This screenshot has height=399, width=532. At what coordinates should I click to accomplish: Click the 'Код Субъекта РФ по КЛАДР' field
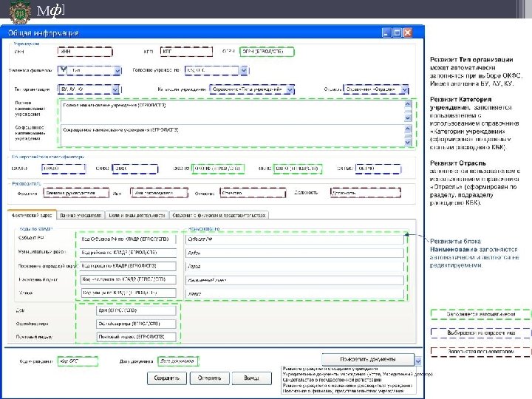pyautogui.click(x=129, y=239)
